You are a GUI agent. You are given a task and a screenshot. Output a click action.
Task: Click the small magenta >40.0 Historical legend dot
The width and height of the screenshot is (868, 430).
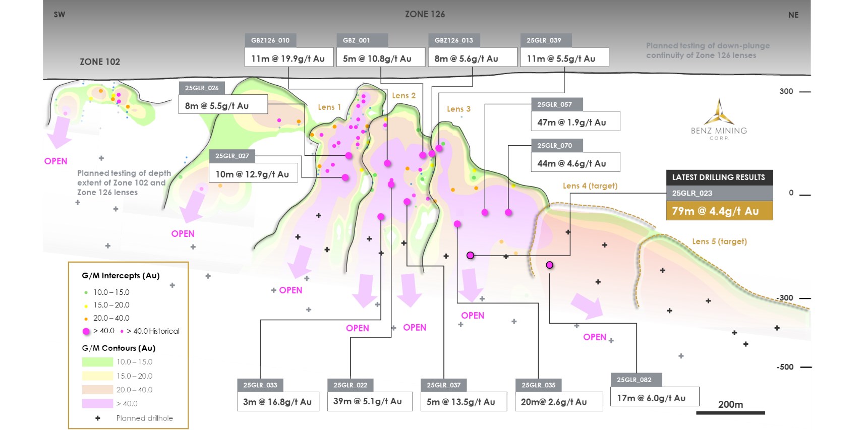122,332
